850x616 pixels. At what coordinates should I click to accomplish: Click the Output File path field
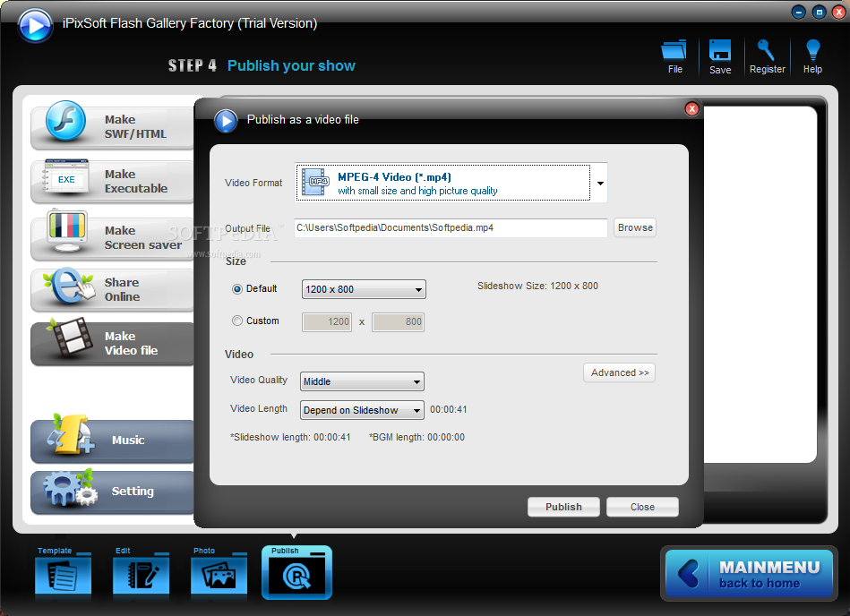451,227
